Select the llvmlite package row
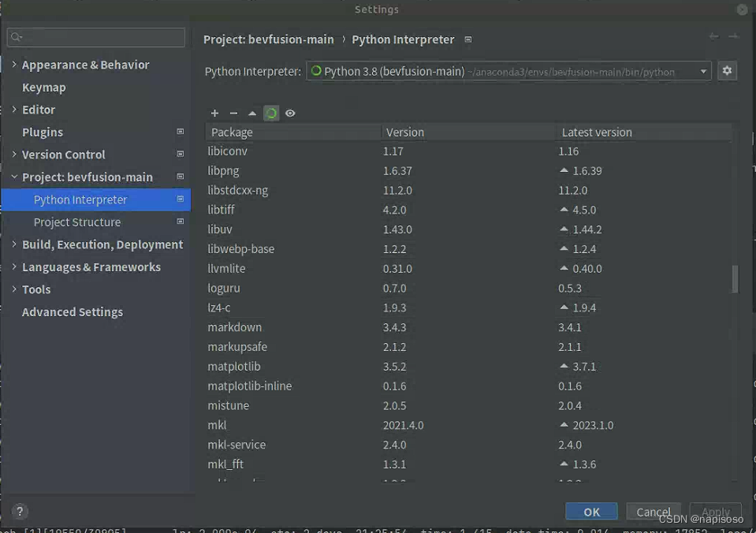Image resolution: width=756 pixels, height=533 pixels. click(468, 268)
